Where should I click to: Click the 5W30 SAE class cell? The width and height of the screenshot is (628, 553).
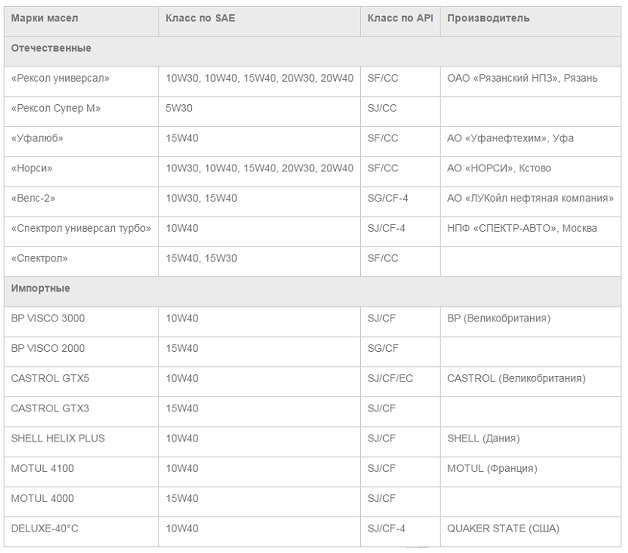click(x=260, y=111)
